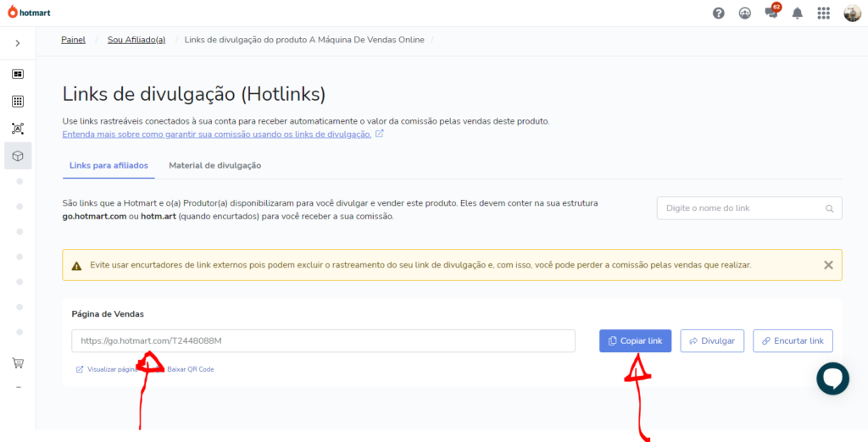Click 'Links de divulgação do produto' breadcrumb text
The image size is (868, 442).
pyautogui.click(x=304, y=40)
